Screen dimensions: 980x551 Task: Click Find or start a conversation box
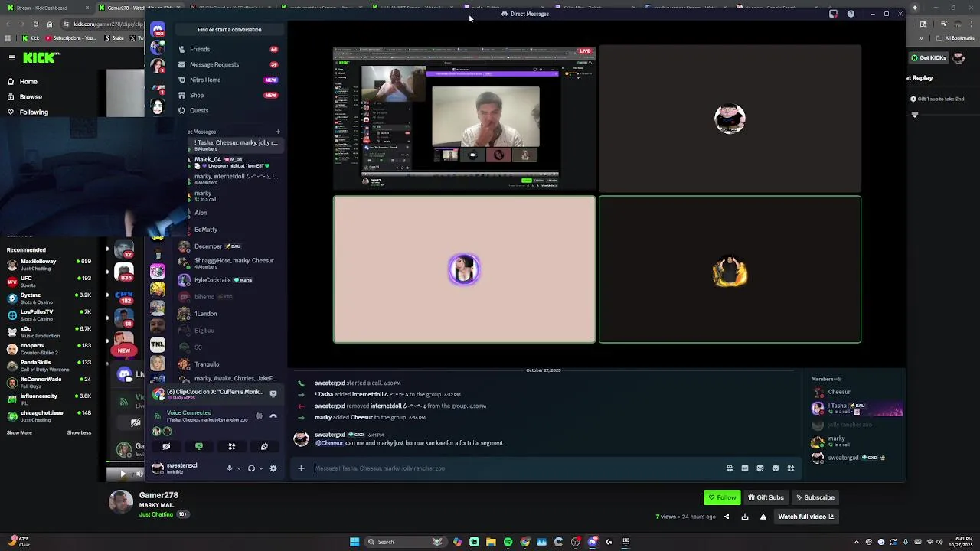click(x=230, y=30)
